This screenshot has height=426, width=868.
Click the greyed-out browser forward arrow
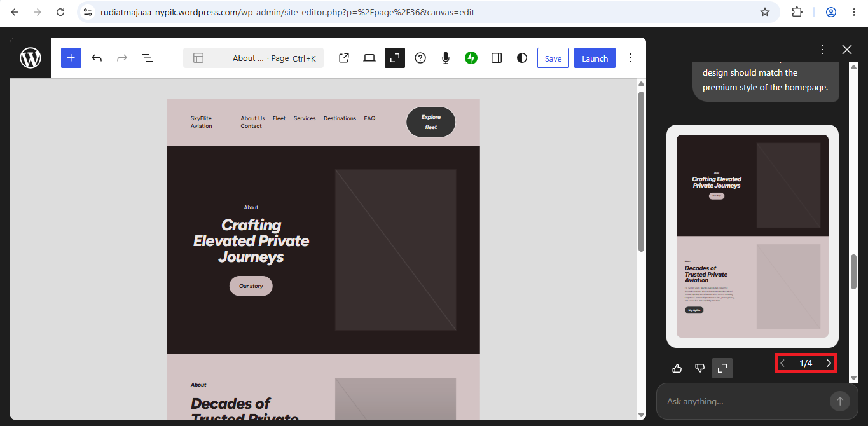click(38, 12)
